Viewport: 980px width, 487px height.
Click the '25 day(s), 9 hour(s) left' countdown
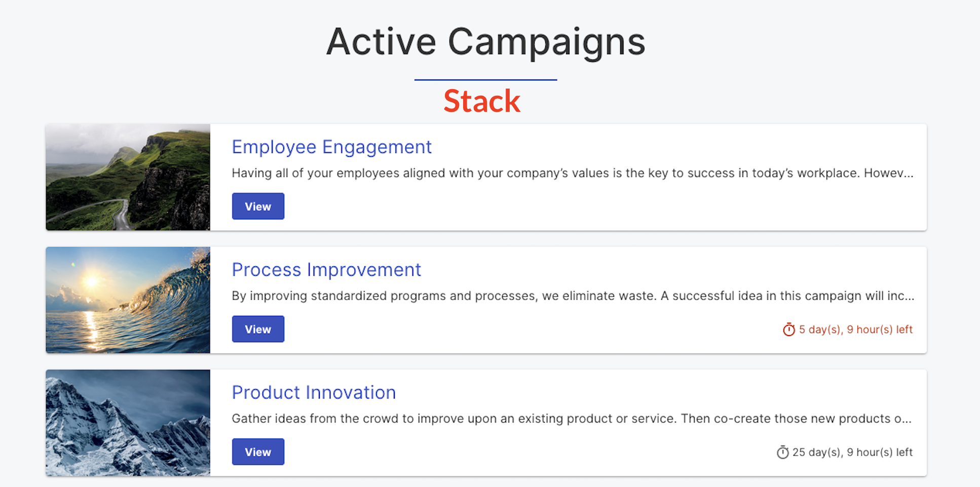[852, 452]
